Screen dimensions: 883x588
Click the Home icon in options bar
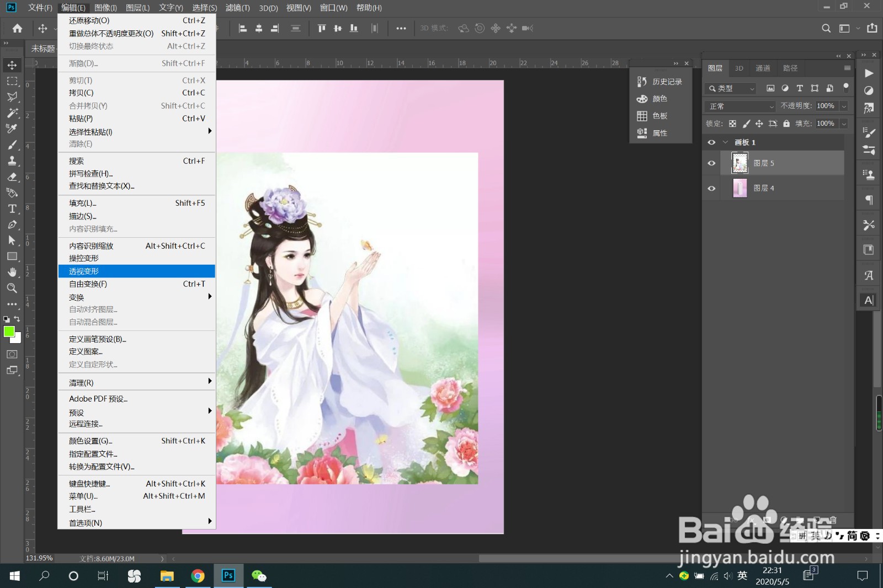(17, 28)
